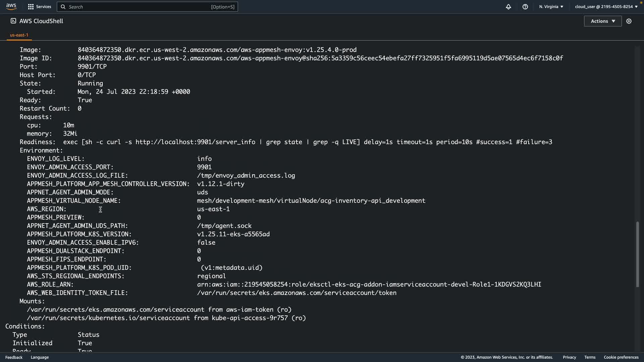Open Cookie preferences in footer

tap(621, 357)
